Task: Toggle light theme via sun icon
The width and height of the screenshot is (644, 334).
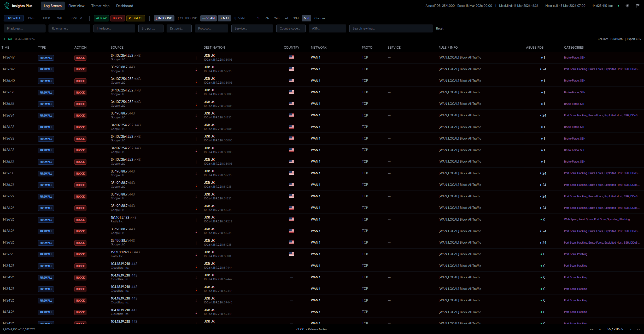Action: [627, 6]
